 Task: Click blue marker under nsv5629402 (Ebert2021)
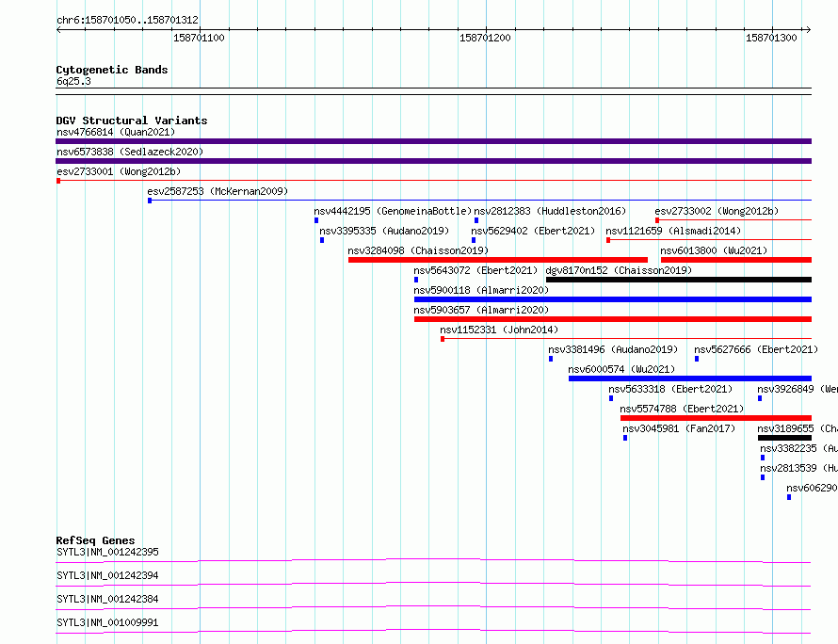474,240
